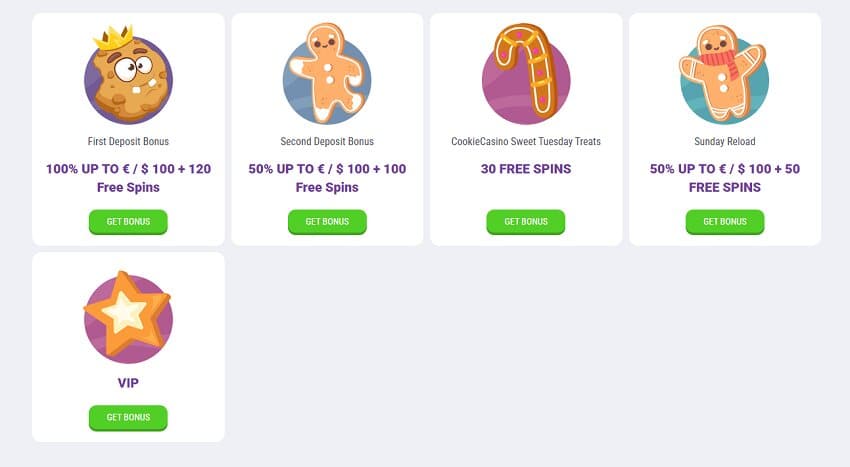850x467 pixels.
Task: Get the First Deposit Bonus
Action: [x=128, y=222]
